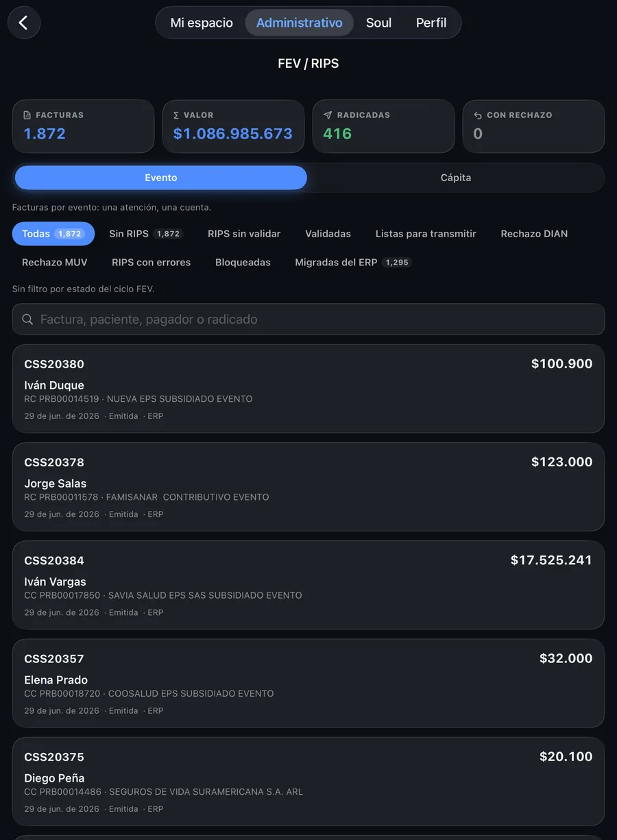This screenshot has height=840, width=617.
Task: Click the total value $1.086.985.673
Action: pos(233,134)
